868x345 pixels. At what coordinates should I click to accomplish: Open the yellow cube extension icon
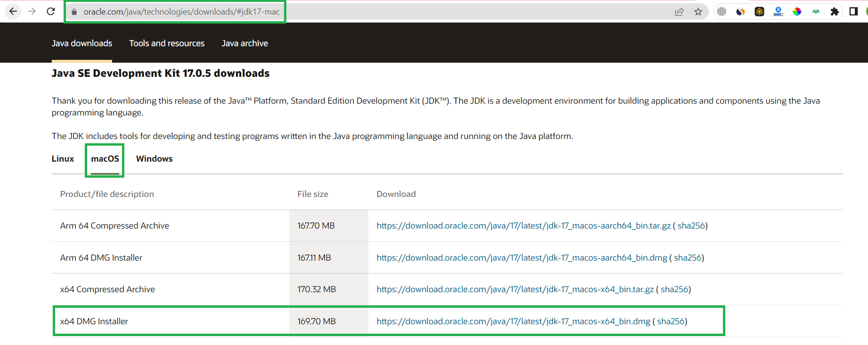click(x=759, y=12)
